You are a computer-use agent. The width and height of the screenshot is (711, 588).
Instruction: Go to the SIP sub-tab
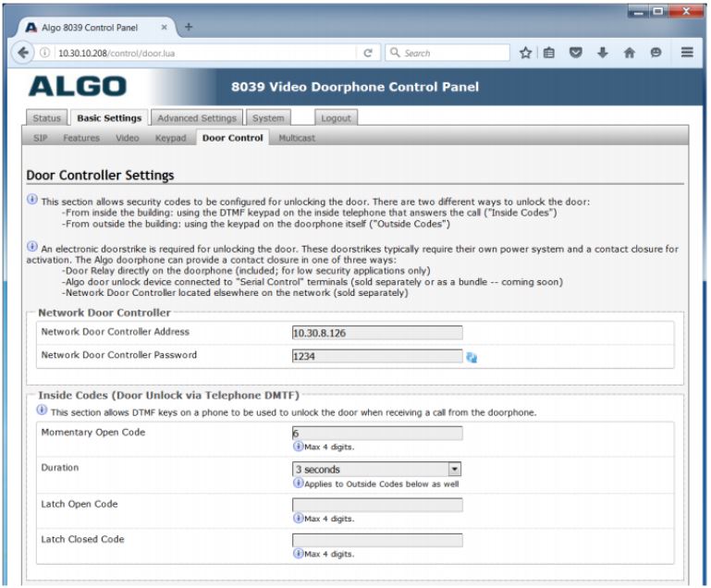click(41, 138)
